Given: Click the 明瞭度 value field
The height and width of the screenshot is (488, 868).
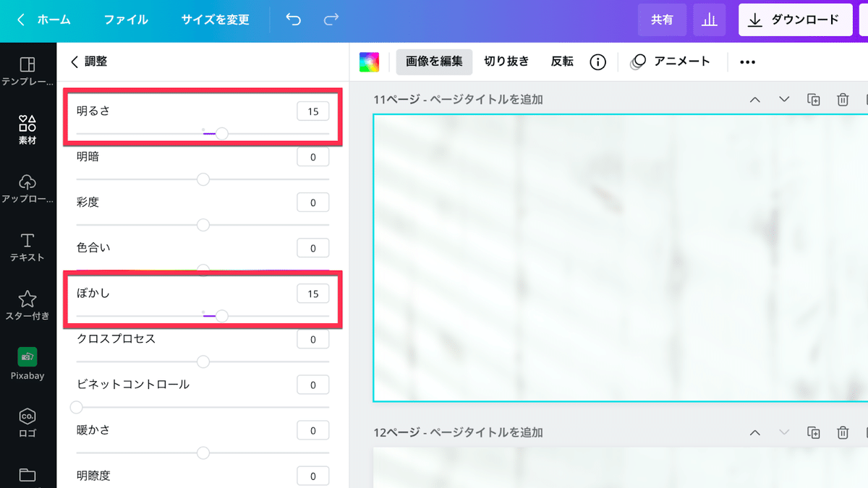Looking at the screenshot, I should pyautogui.click(x=313, y=476).
